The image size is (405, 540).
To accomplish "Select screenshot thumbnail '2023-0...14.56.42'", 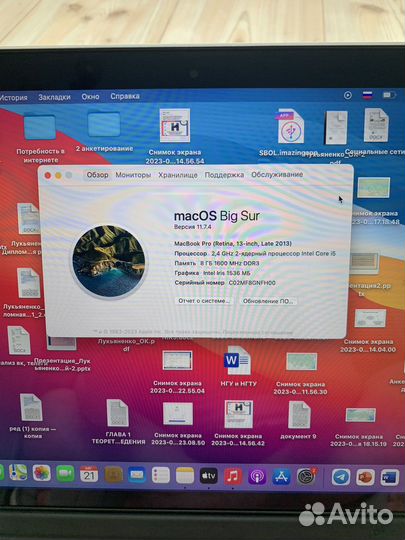I will click(238, 414).
